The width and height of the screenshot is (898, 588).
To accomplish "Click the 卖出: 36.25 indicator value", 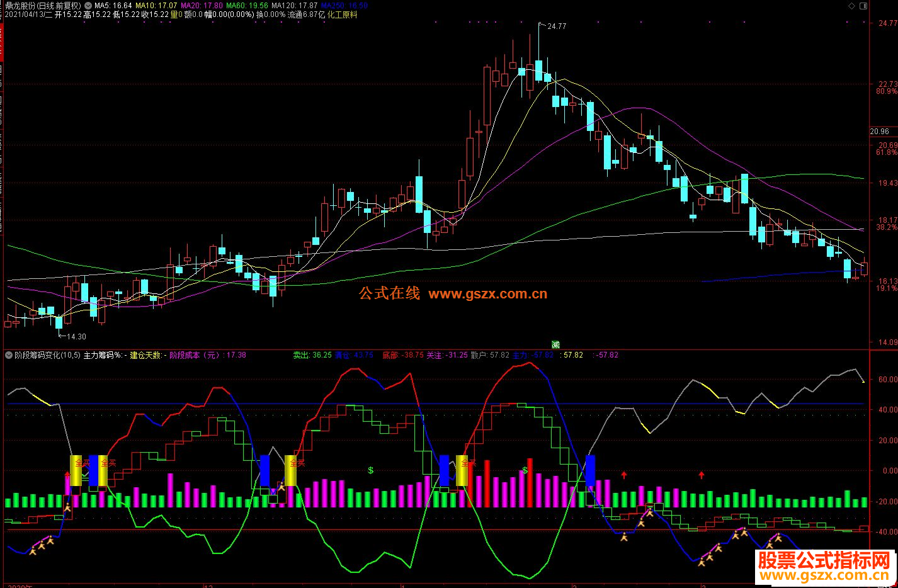I will [312, 355].
